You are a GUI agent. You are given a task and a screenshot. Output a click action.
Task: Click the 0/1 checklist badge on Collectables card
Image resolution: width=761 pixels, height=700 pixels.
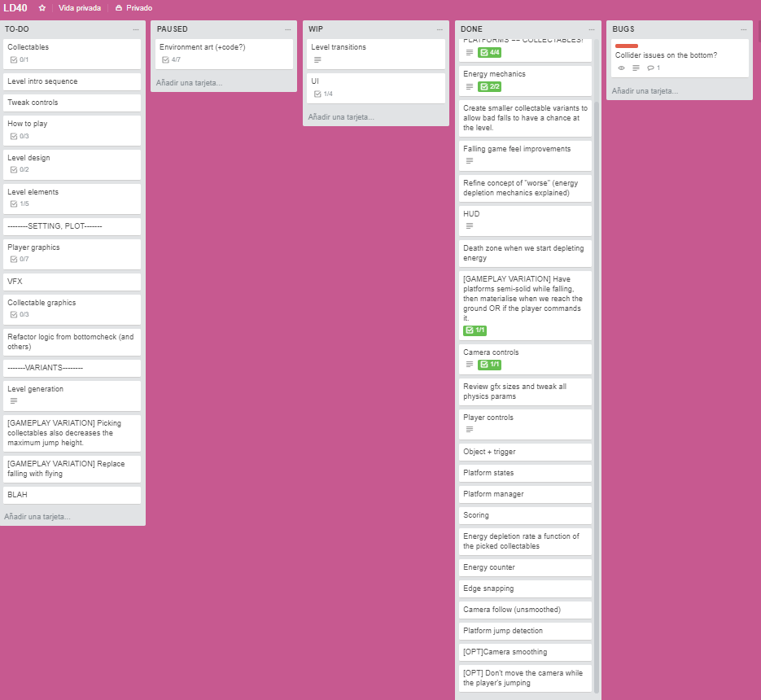pyautogui.click(x=20, y=59)
